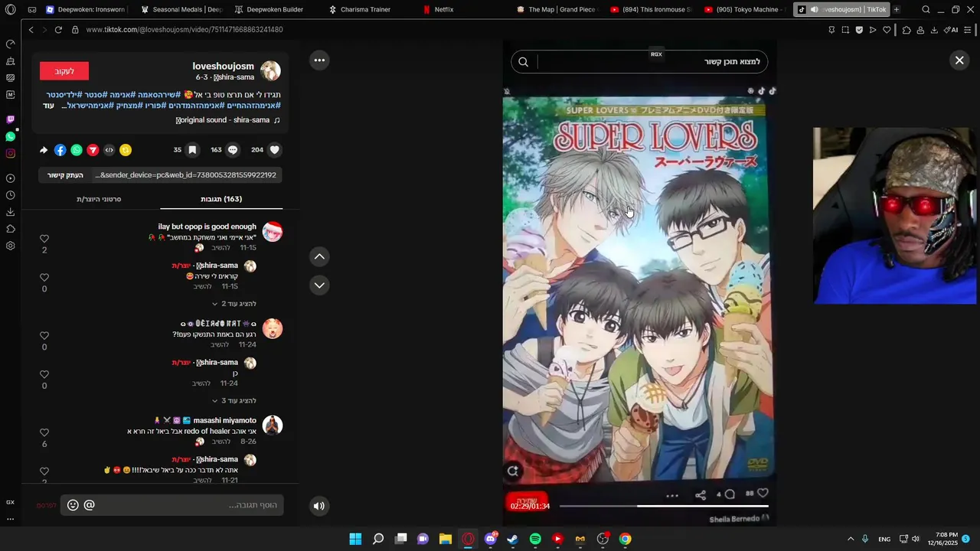
Task: Go back in browser history
Action: coord(31,30)
